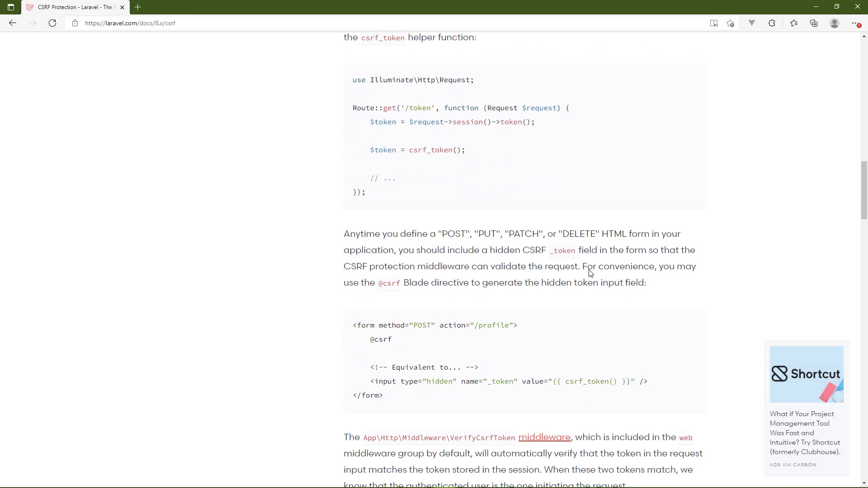Click the Shortcut ad image
The image size is (868, 488).
(x=807, y=374)
